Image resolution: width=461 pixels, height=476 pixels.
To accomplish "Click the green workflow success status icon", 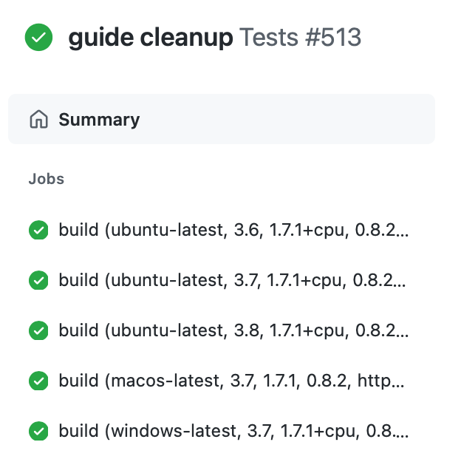I will coord(38,38).
